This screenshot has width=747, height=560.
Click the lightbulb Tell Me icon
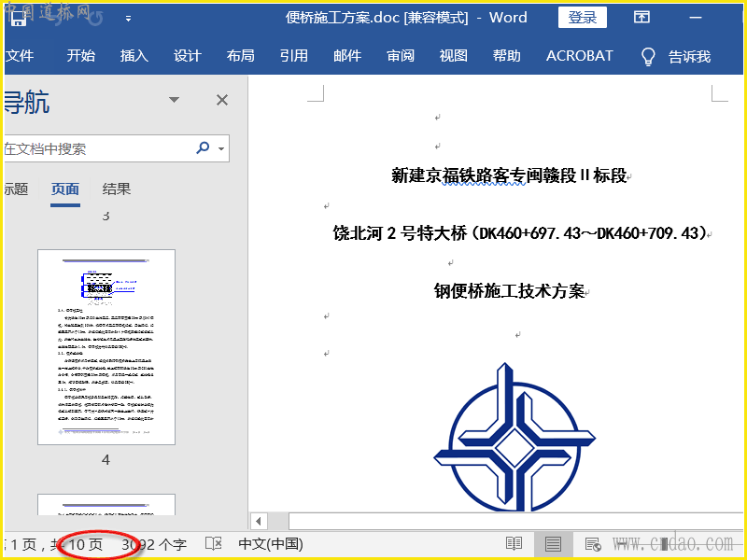(x=648, y=57)
